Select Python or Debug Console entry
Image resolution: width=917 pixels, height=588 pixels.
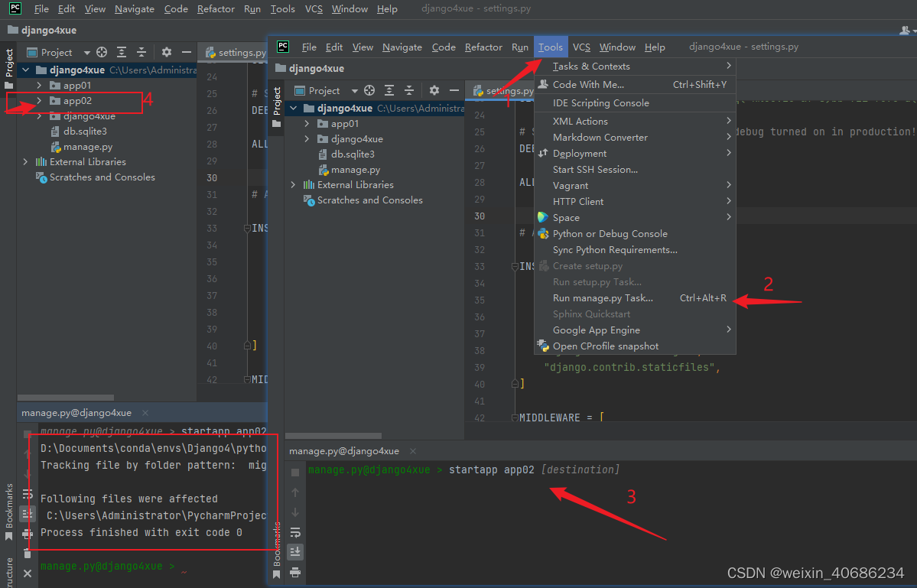635,234
